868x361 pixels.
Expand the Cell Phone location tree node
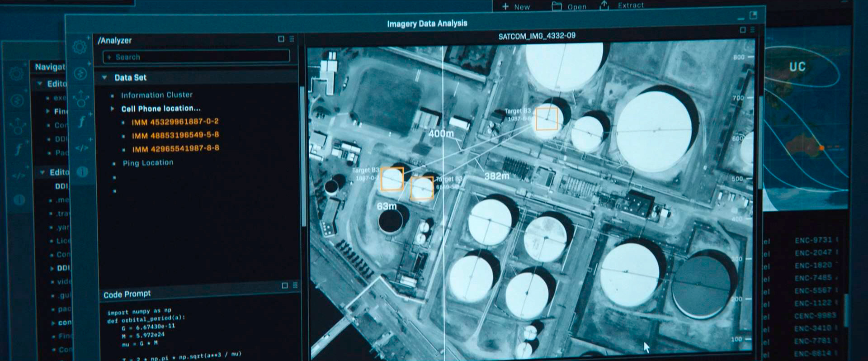pos(113,109)
